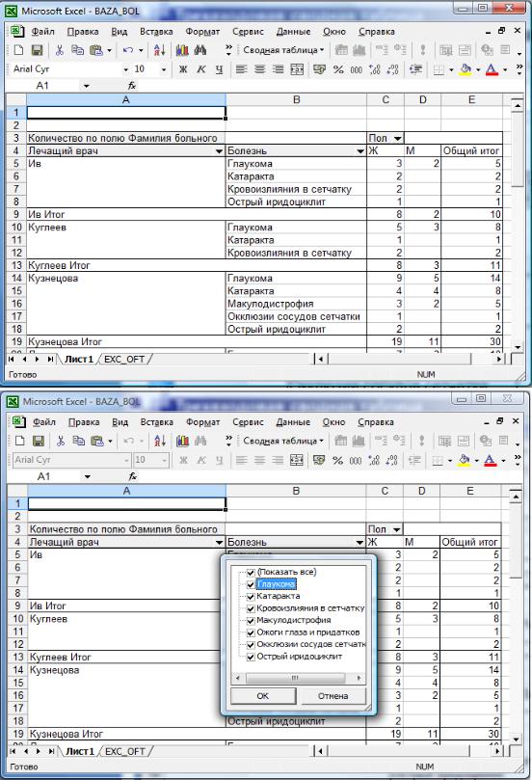Open the Name Box dropdown in the upper Excel window
Viewport: 532px width, 780px height.
[86, 86]
